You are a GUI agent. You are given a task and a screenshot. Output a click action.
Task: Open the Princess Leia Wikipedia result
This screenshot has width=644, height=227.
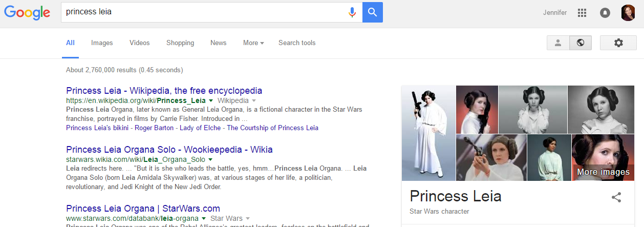pyautogui.click(x=164, y=91)
